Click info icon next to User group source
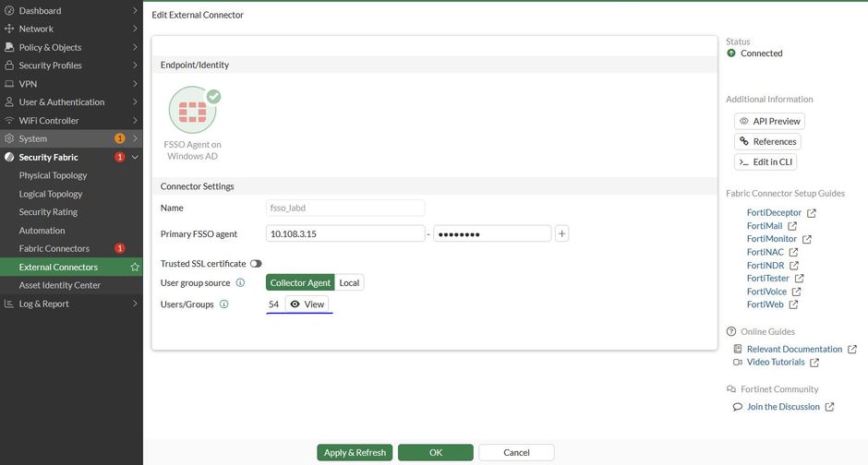Screen dimensions: 868x465 [x=240, y=282]
